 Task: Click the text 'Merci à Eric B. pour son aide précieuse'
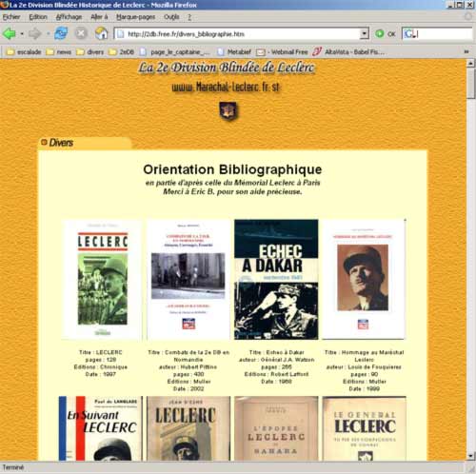click(x=232, y=191)
